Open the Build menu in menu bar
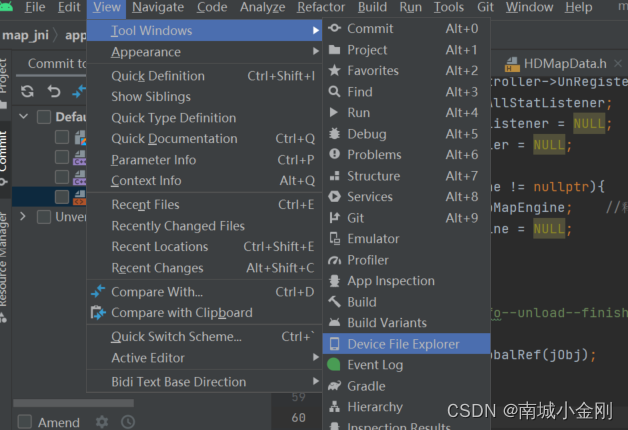 click(x=372, y=7)
